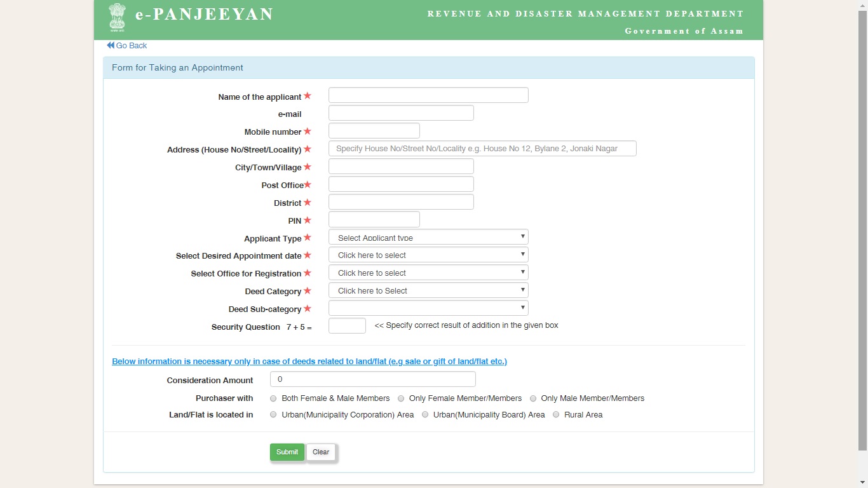Open the Deed Sub-category dropdown
The image size is (868, 488).
428,308
